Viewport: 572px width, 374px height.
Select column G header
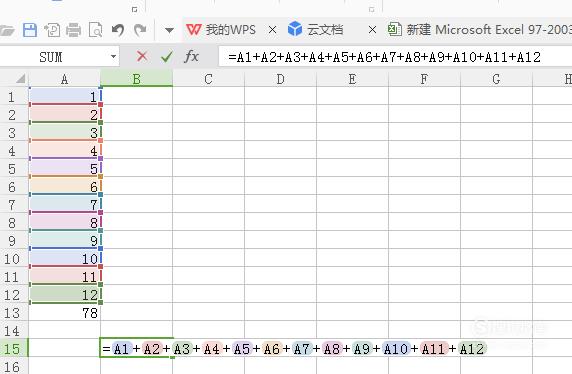tap(496, 78)
